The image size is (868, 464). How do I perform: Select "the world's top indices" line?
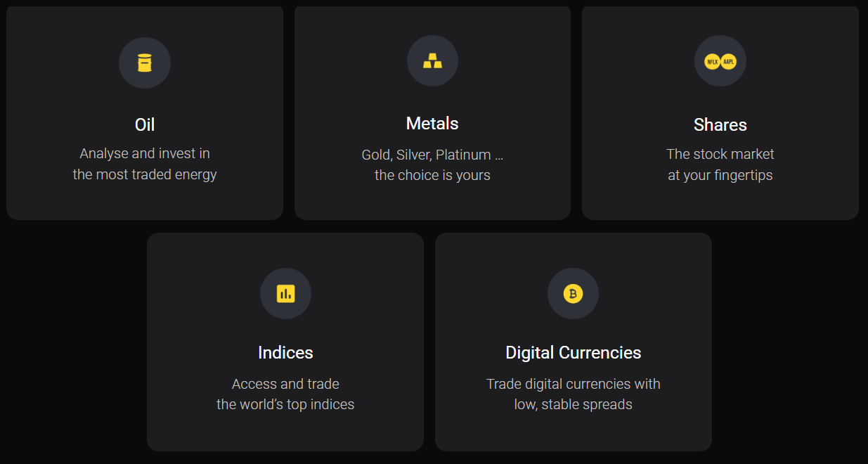[x=285, y=404]
